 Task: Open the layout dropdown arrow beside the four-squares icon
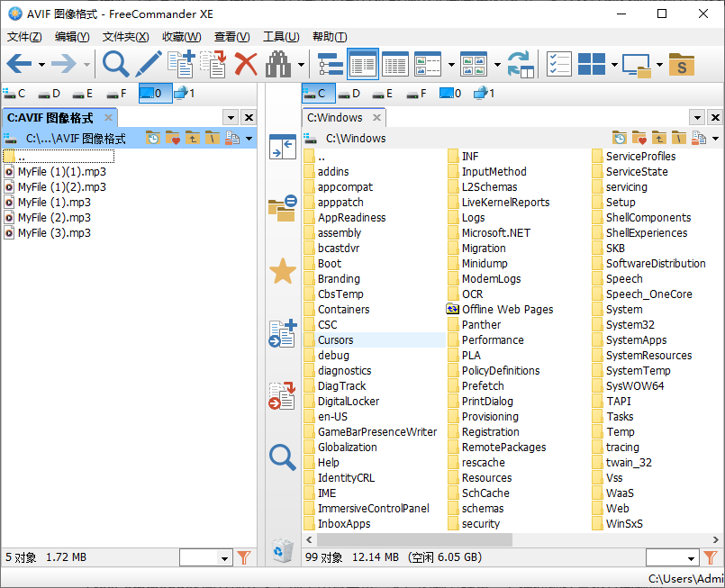(x=614, y=64)
